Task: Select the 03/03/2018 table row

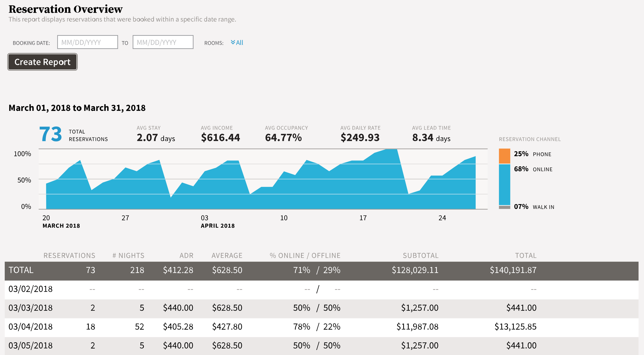Action: pyautogui.click(x=31, y=308)
